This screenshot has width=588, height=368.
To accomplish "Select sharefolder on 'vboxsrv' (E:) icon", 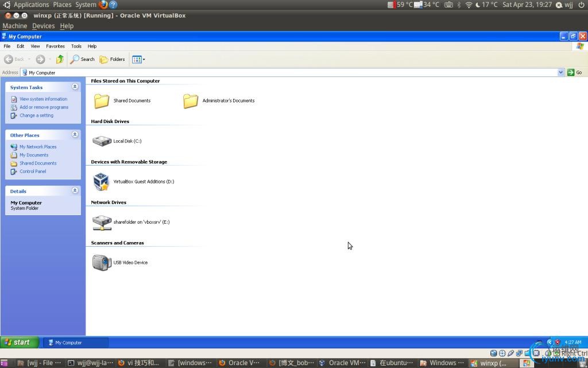I will click(102, 223).
